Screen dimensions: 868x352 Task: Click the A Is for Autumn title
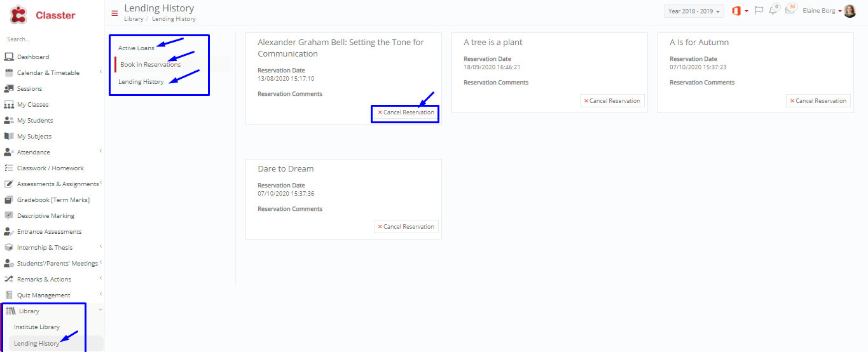tap(699, 43)
